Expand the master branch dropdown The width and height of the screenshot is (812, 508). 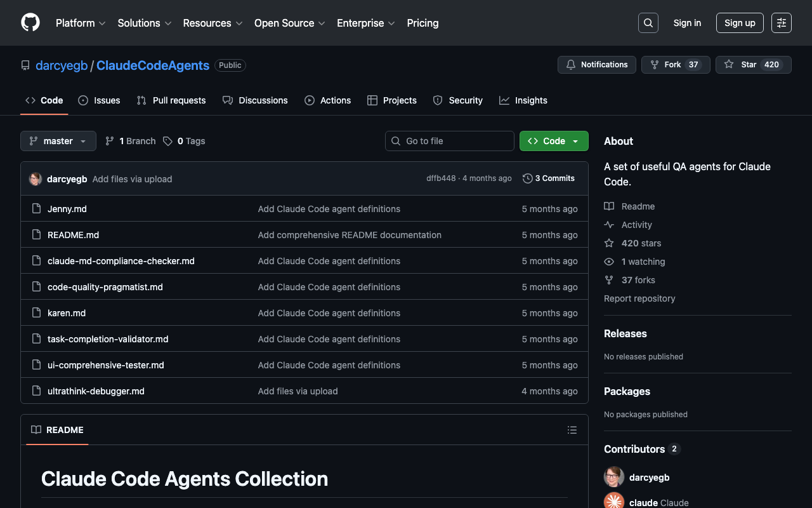58,141
